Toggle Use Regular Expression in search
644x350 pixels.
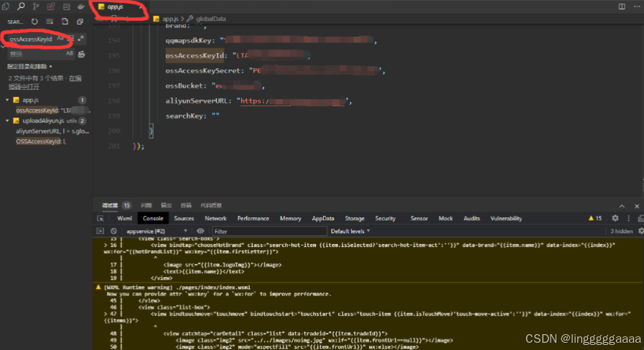click(x=81, y=39)
